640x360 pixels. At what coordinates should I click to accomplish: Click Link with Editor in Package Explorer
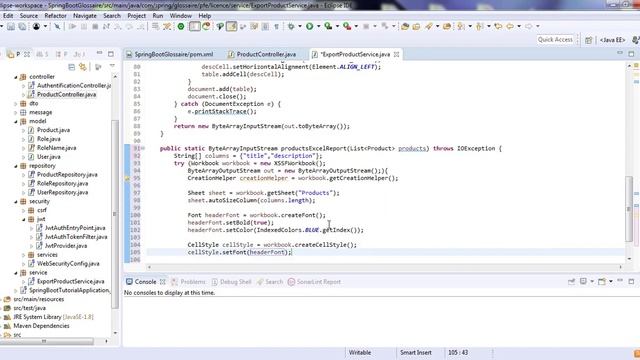83,67
